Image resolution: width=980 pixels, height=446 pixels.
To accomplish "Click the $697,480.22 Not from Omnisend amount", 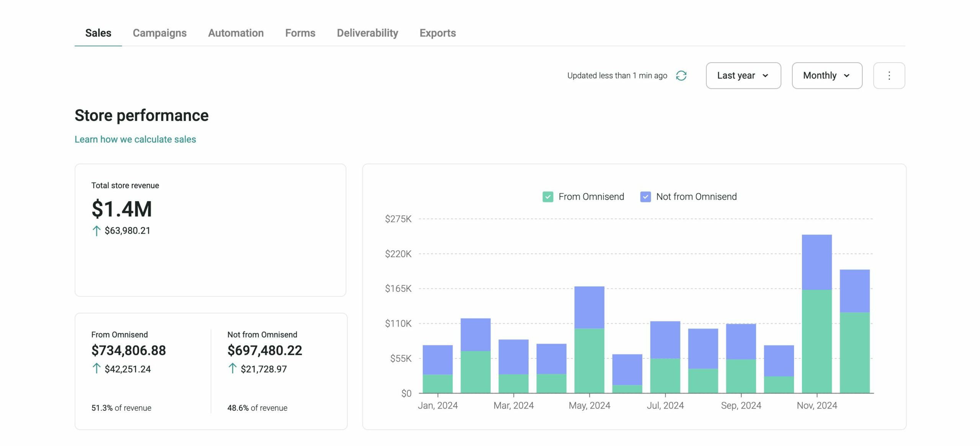I will pos(265,350).
